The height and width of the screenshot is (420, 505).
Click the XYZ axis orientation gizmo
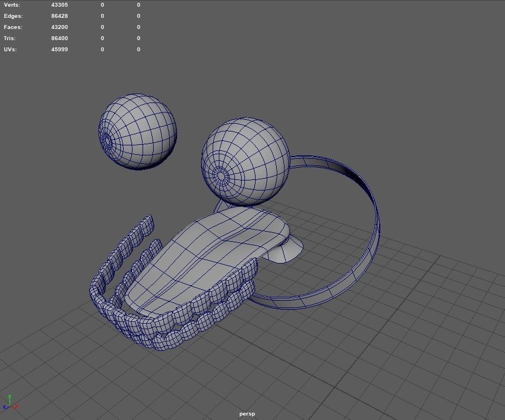(x=9, y=403)
